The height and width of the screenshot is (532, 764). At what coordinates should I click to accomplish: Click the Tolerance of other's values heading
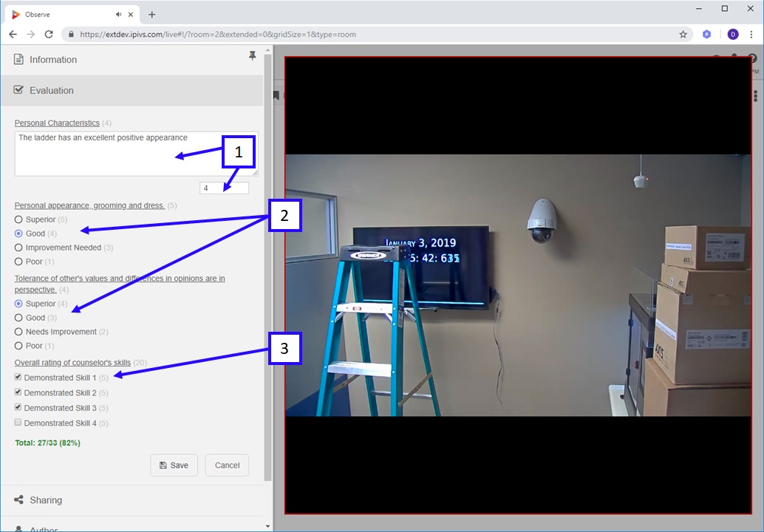[120, 284]
